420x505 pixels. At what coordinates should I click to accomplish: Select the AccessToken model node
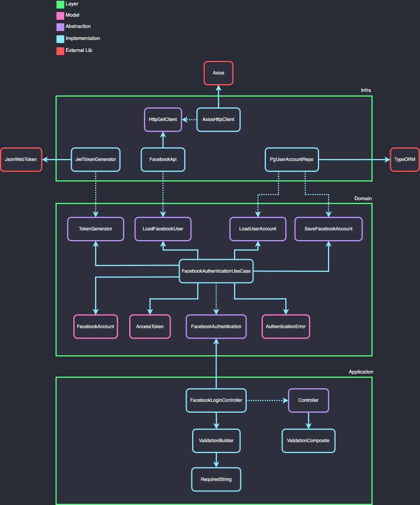(150, 327)
